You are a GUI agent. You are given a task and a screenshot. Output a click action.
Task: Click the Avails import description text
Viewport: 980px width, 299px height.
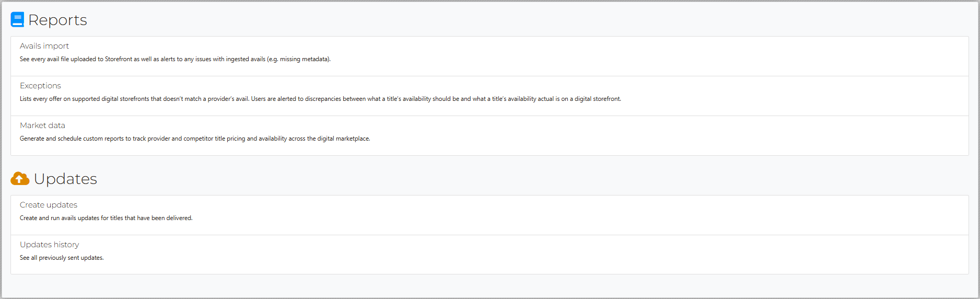click(175, 59)
